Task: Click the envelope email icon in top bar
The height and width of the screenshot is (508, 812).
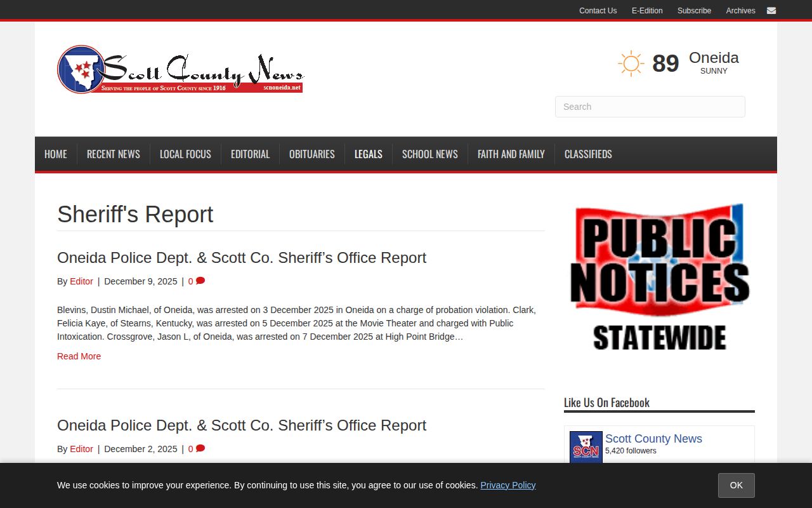Action: point(771,10)
